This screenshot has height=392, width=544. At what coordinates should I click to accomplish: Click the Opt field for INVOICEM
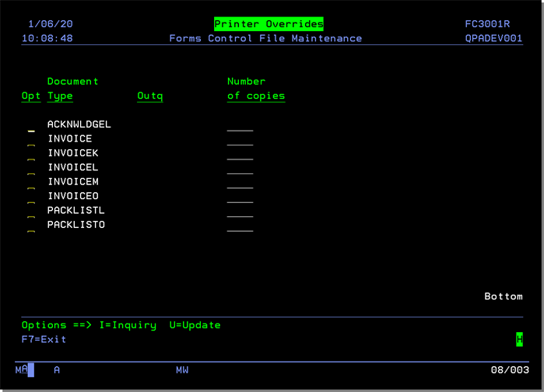point(31,187)
